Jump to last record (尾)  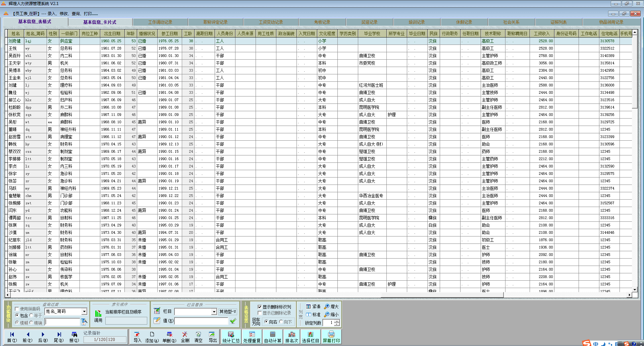click(x=59, y=337)
